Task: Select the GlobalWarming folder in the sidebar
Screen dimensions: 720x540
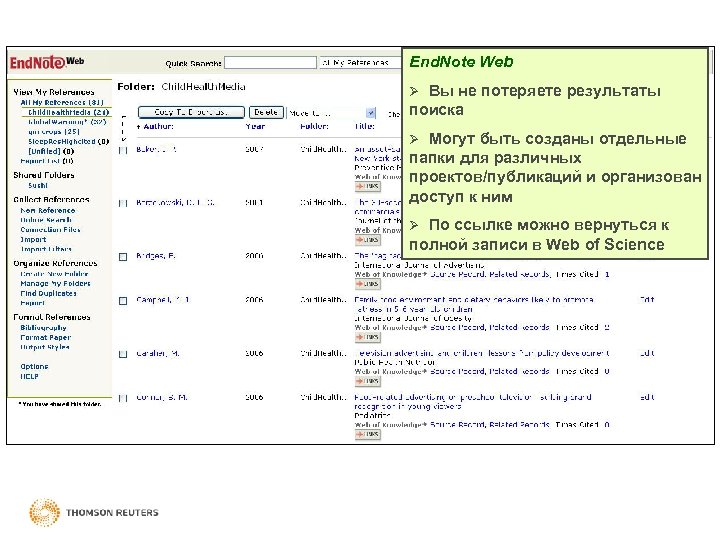Action: pyautogui.click(x=67, y=122)
